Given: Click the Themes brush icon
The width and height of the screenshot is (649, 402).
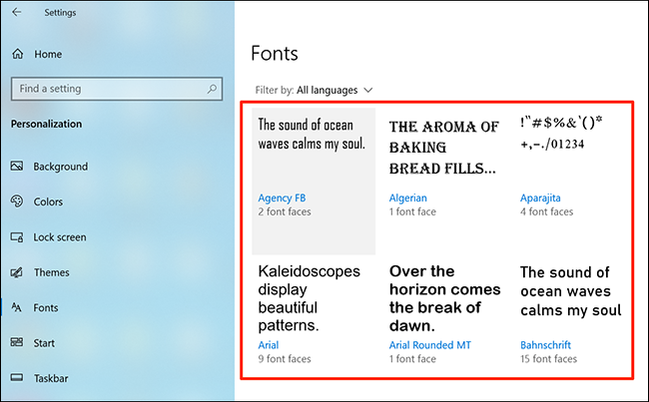Looking at the screenshot, I should coord(17,273).
